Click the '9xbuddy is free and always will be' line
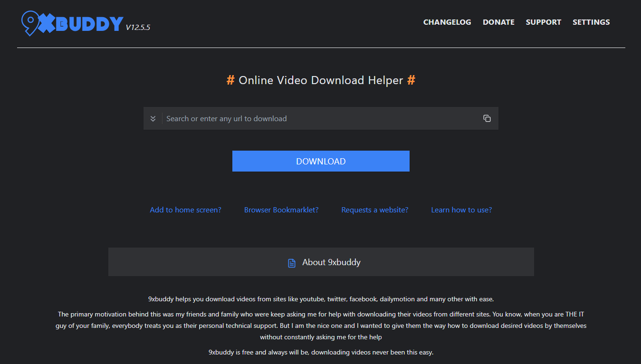 [321, 352]
